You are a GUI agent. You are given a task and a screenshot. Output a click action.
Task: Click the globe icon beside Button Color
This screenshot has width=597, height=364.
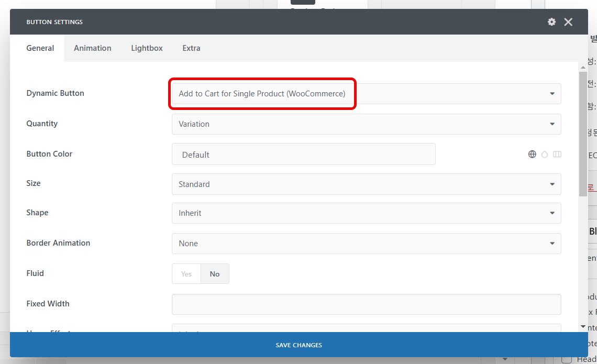click(532, 154)
